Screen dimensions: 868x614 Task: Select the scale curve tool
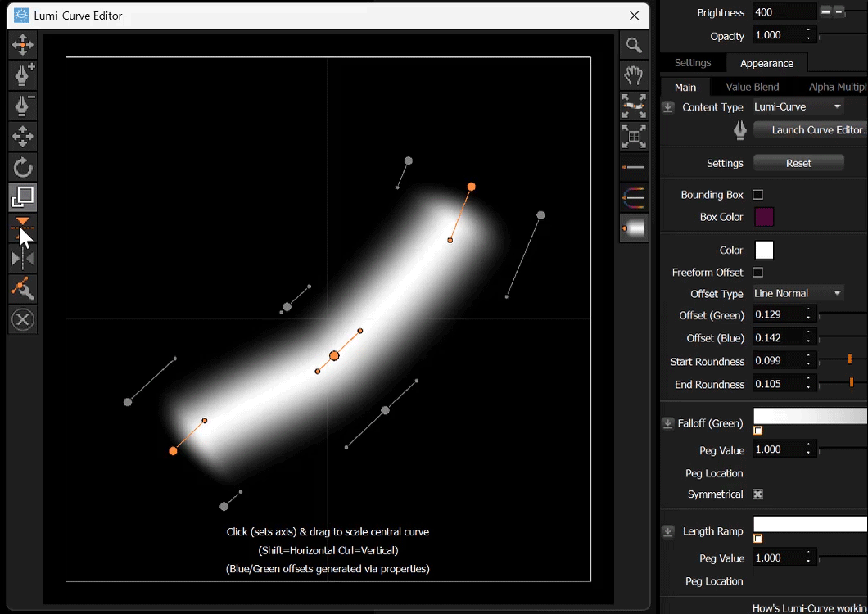(x=23, y=197)
